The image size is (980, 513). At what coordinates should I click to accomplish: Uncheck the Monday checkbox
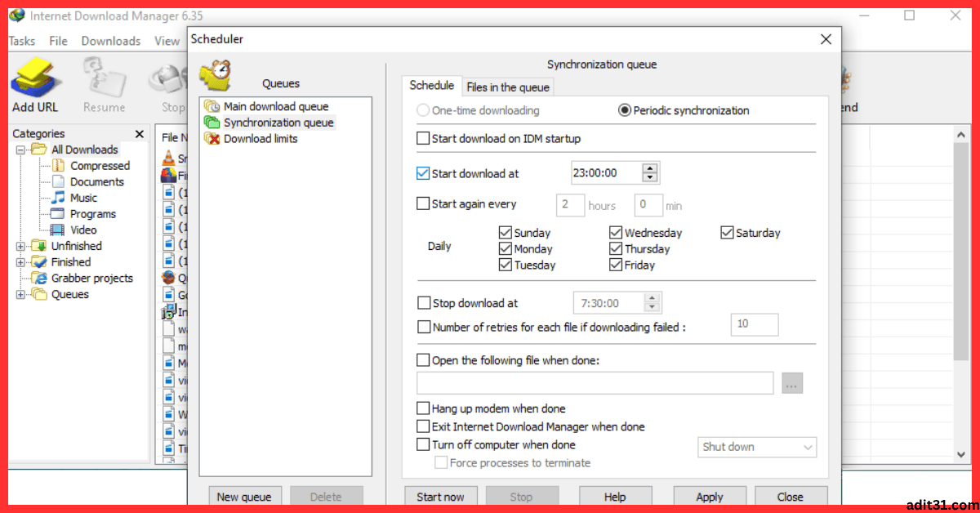505,249
